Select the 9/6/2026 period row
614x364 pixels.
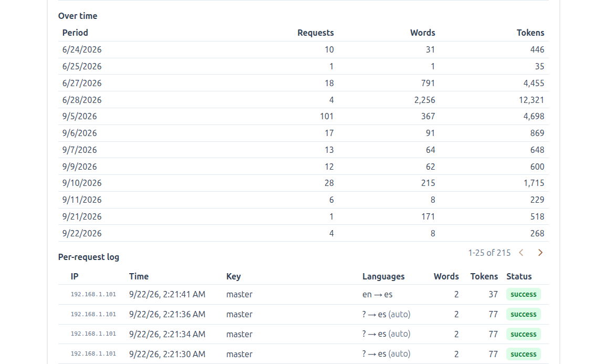pos(304,133)
